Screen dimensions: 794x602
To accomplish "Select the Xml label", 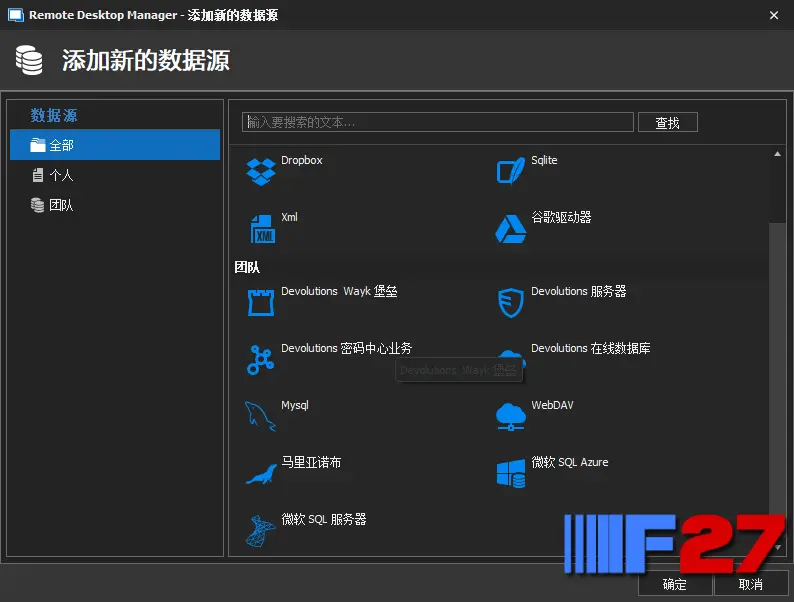I will [x=290, y=217].
